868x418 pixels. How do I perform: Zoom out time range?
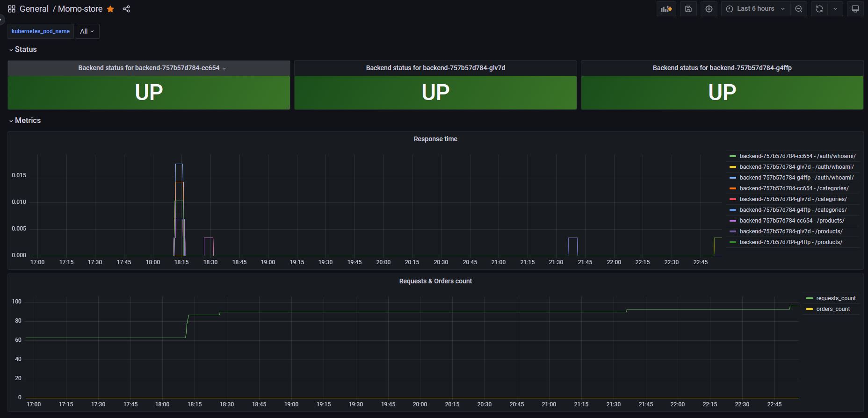coord(799,9)
